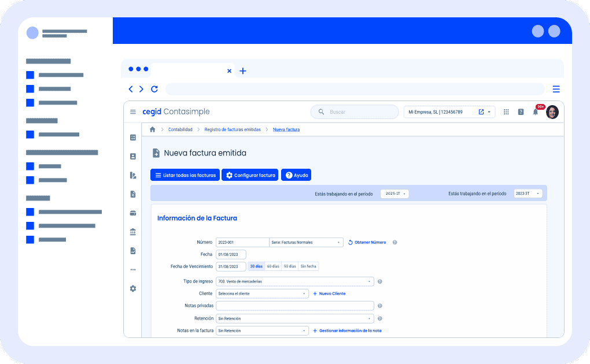Screen dimensions: 590x364
Task: Choose the 60 días due date option
Action: tap(273, 266)
